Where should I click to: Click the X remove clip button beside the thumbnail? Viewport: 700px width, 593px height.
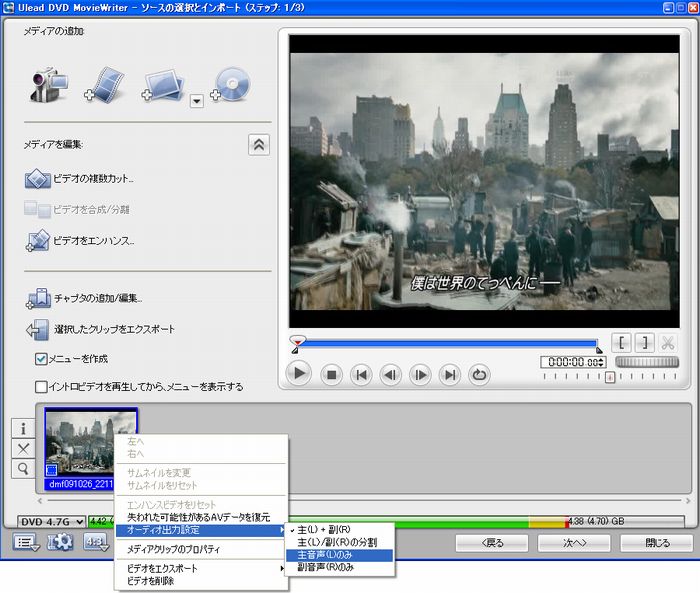23,448
